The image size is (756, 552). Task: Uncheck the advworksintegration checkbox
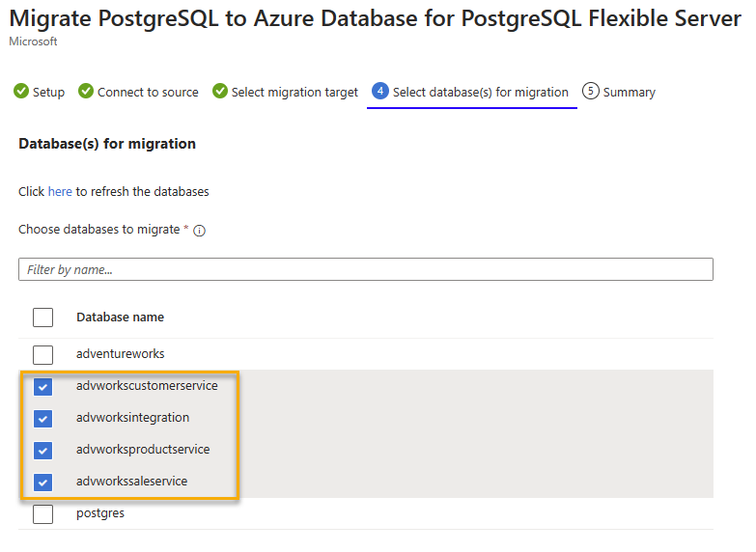[x=42, y=419]
